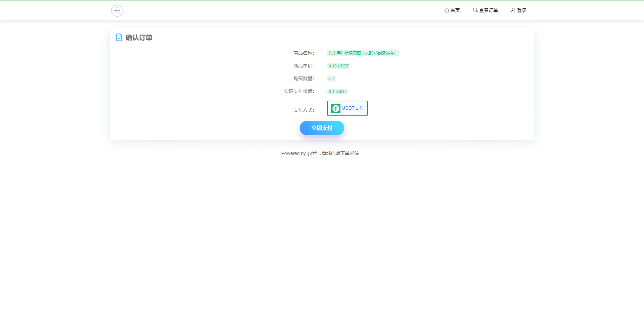644x312 pixels.
Task: Click the Powered by 发卡商城 footer text
Action: coord(320,153)
